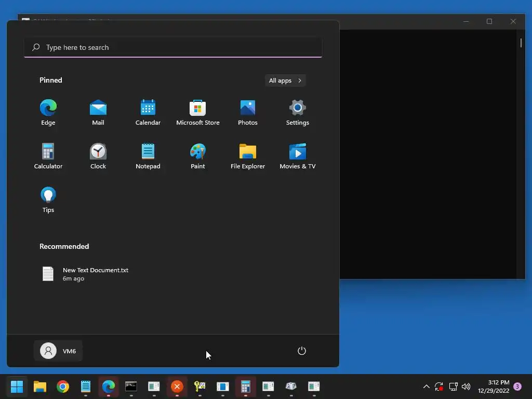Switch to Edge on the taskbar
Image resolution: width=532 pixels, height=399 pixels.
[109, 387]
